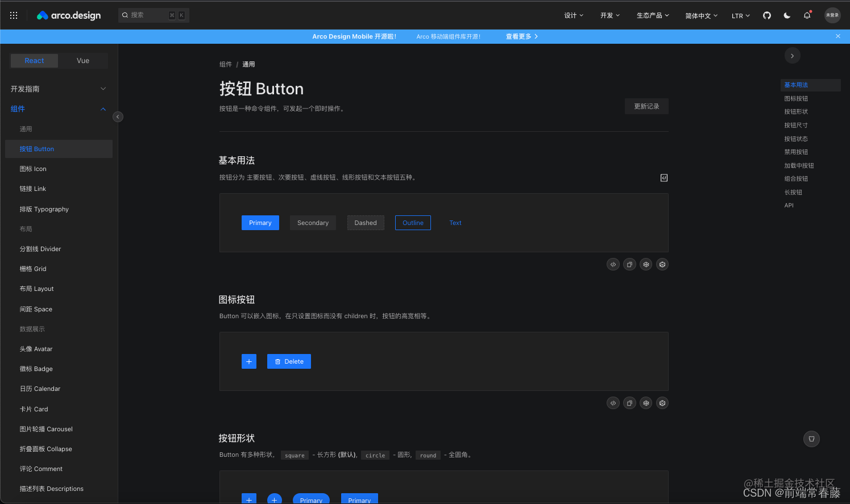This screenshot has width=850, height=504.
Task: Open 头像 Avatar in sidebar
Action: point(59,349)
